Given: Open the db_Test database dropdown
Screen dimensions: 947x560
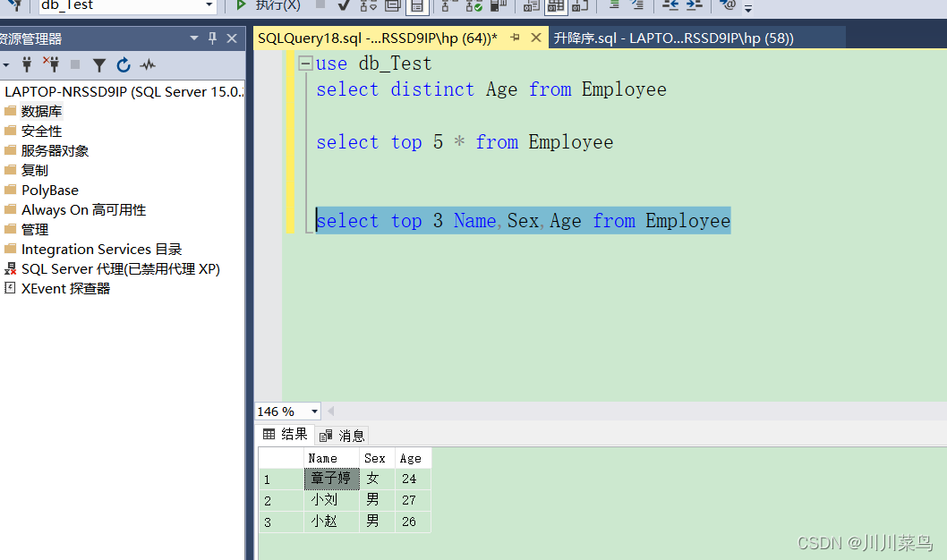Looking at the screenshot, I should [209, 4].
